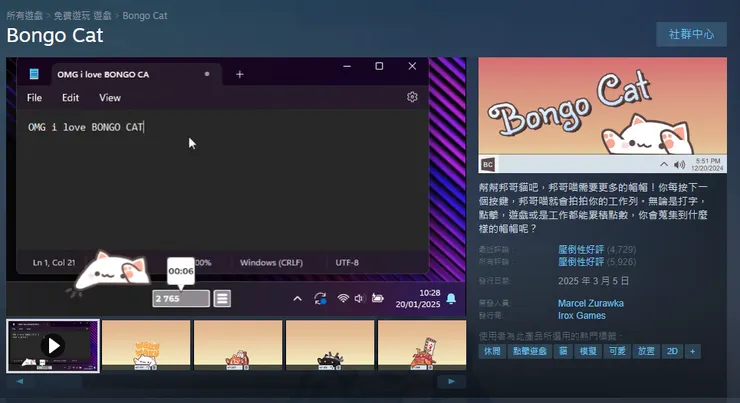Play the trailer video thumbnail
The image size is (740, 403).
53,346
